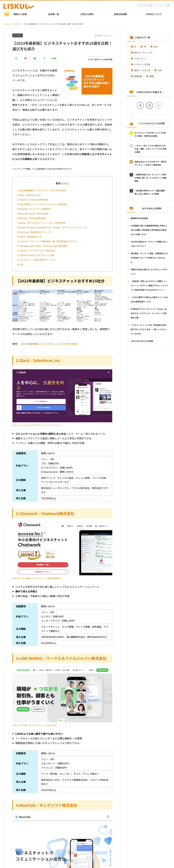This screenshot has width=174, height=868.
Task: Share the article on X button
Action: 44,58
